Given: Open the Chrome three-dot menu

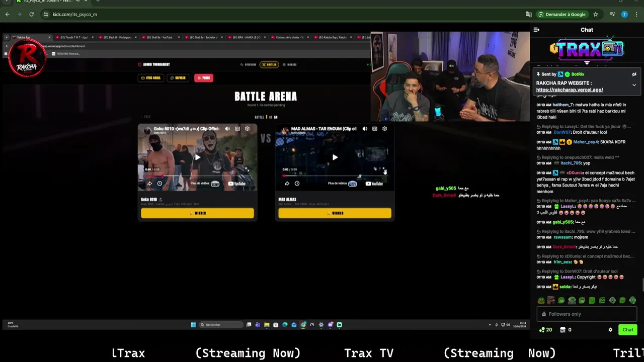Looking at the screenshot, I should pos(636,14).
